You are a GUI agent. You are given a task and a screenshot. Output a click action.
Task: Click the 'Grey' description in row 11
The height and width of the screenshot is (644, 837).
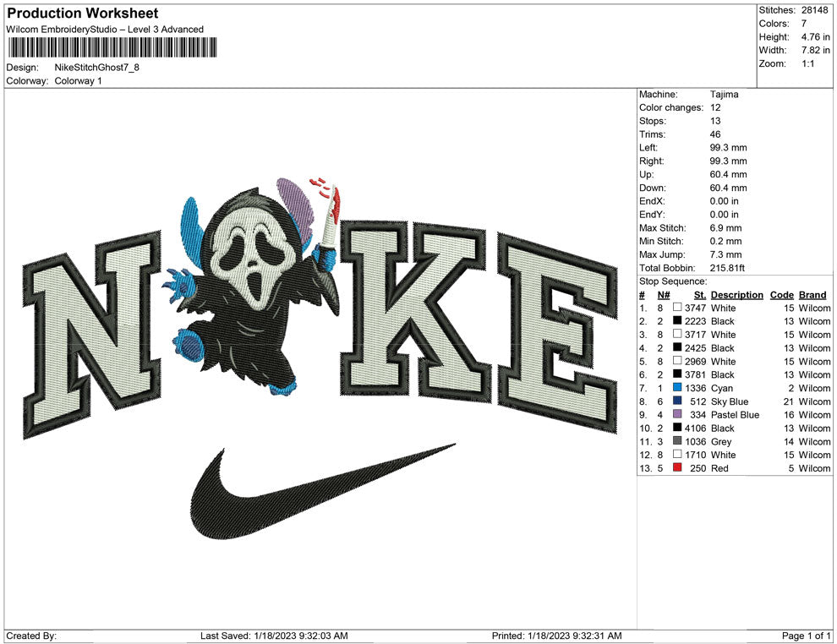[721, 441]
